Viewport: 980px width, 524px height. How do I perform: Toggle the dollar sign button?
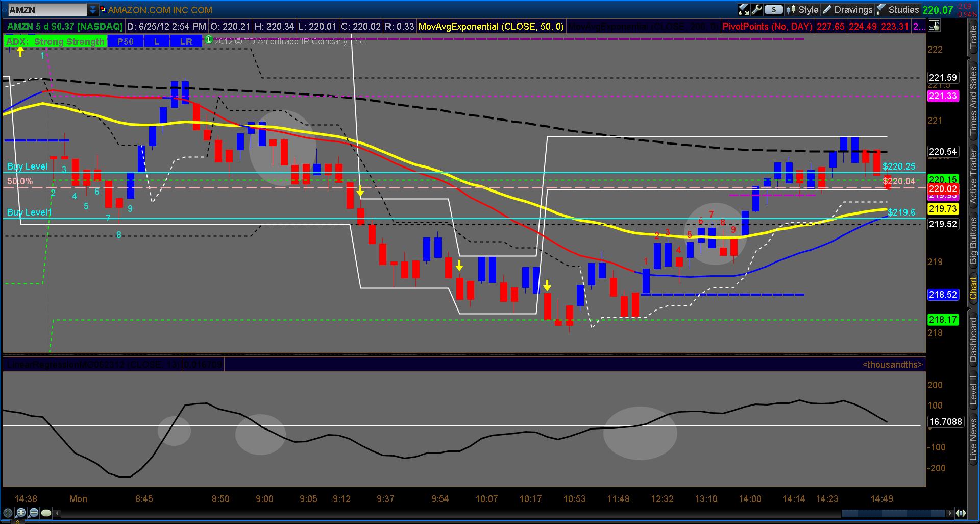click(x=774, y=10)
